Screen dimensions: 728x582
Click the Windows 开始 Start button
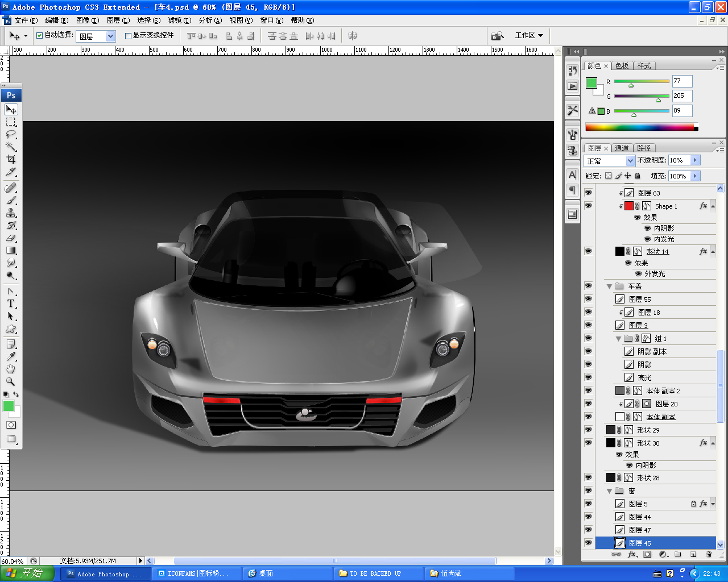(x=27, y=573)
